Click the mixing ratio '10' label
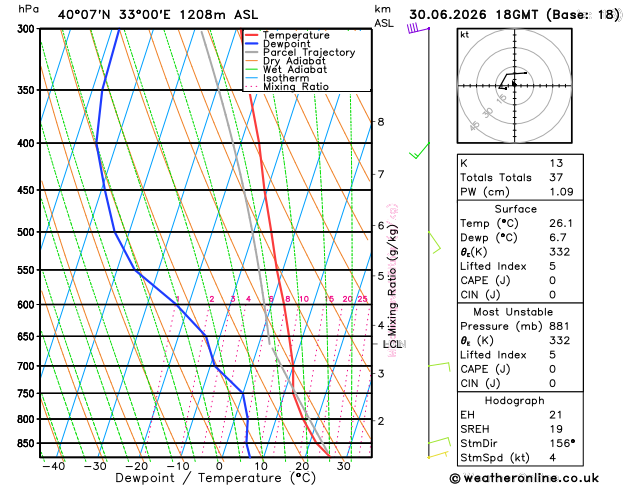This screenshot has height=486, width=629. click(304, 299)
